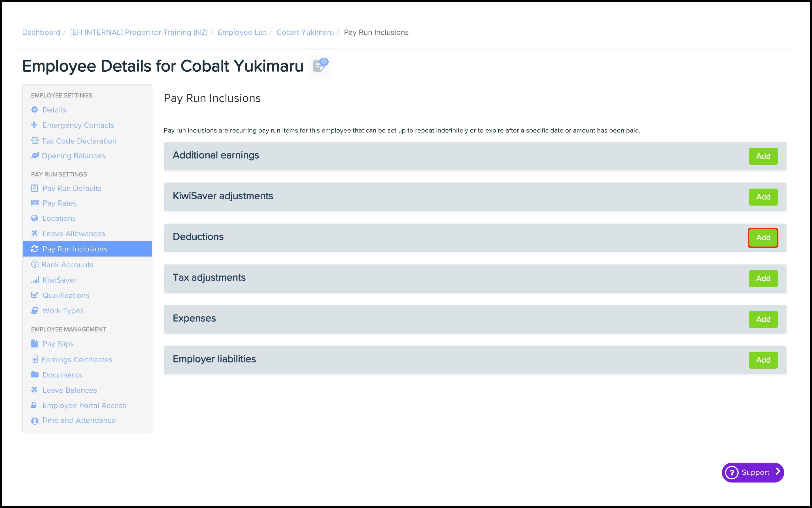812x508 pixels.
Task: Click the Support help question mark icon
Action: coord(732,473)
